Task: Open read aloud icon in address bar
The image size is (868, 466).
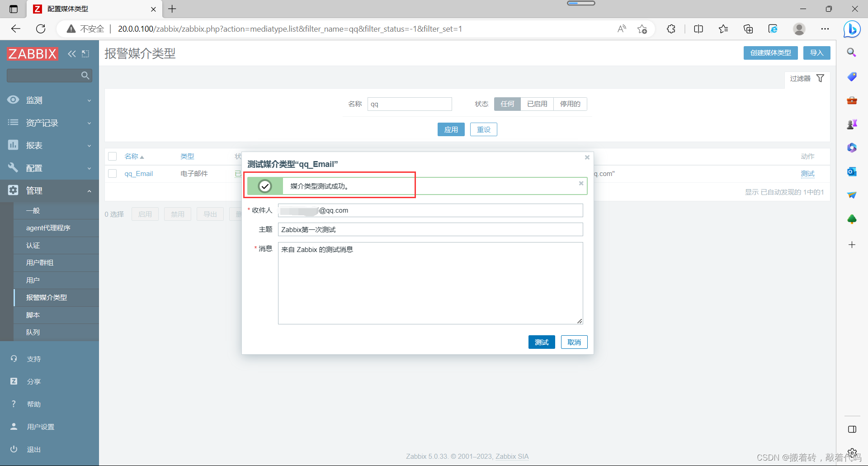Action: 622,29
